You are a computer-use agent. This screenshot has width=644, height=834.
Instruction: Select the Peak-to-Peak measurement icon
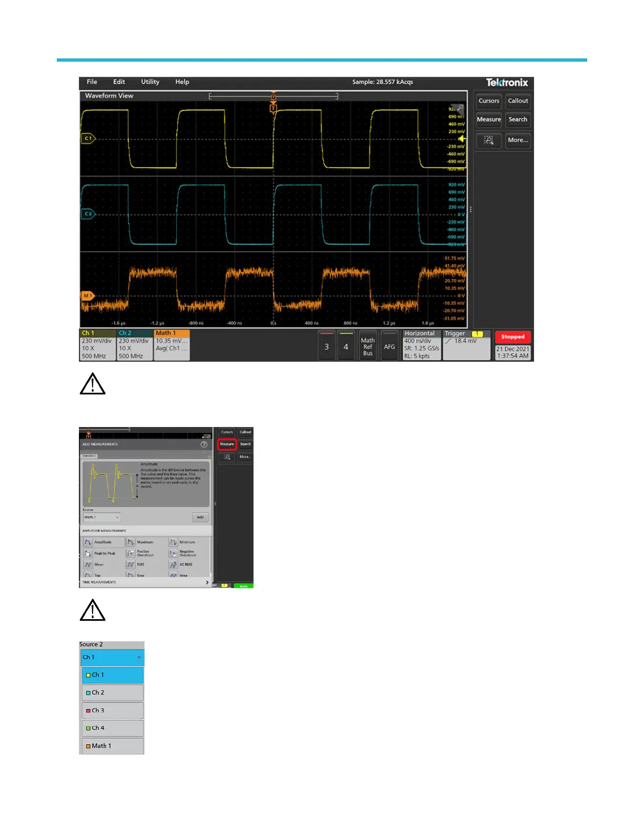tap(88, 553)
